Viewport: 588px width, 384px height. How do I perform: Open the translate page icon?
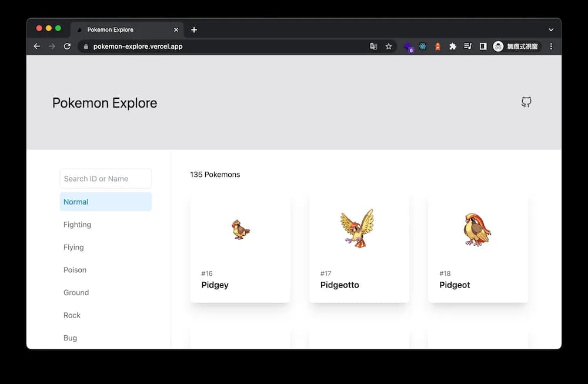click(373, 46)
